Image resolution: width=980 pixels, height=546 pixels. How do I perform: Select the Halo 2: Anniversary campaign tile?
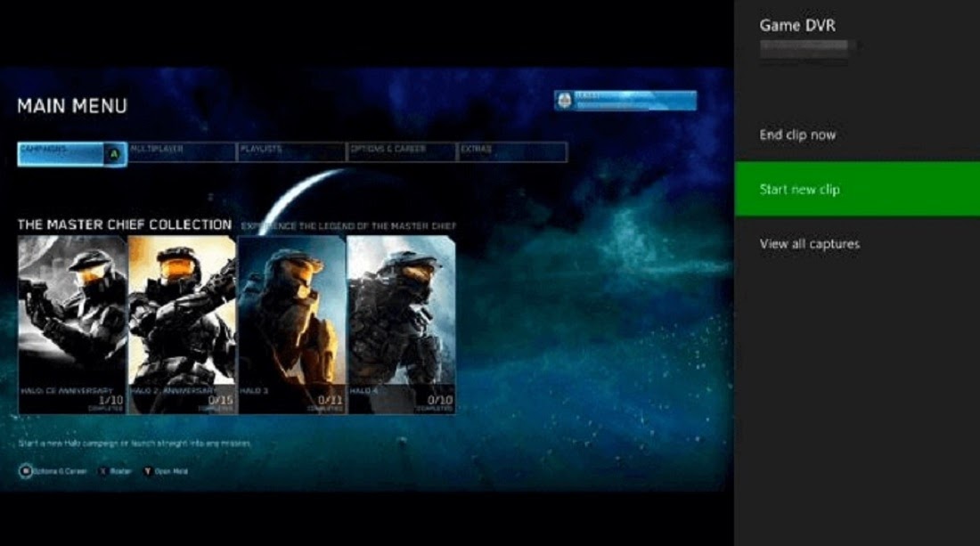pyautogui.click(x=182, y=325)
